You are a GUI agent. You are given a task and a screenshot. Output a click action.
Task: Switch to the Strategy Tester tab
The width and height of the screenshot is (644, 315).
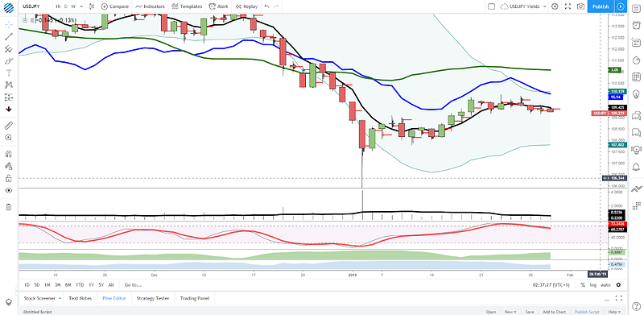[x=153, y=298]
